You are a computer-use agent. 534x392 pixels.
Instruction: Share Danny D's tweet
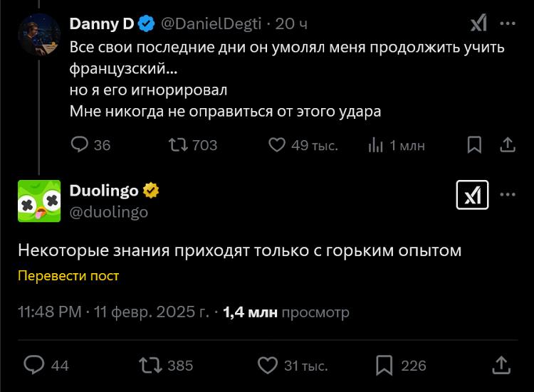[x=508, y=145]
